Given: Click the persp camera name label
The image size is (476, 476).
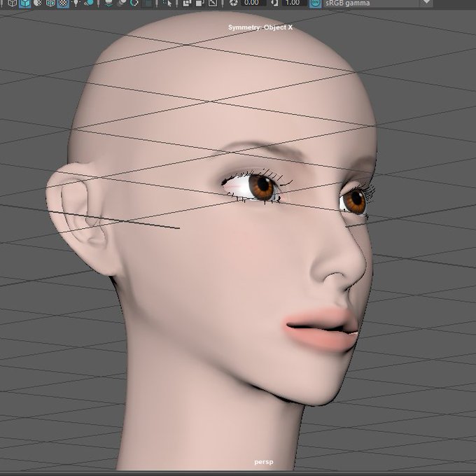Looking at the screenshot, I should 263,462.
